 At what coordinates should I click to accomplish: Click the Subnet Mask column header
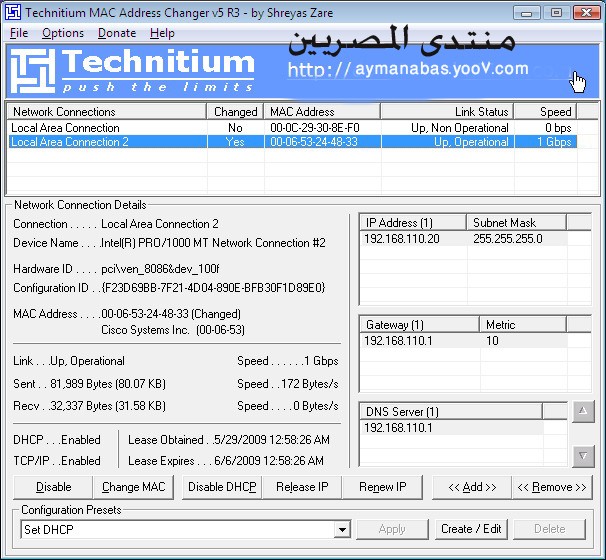point(516,223)
